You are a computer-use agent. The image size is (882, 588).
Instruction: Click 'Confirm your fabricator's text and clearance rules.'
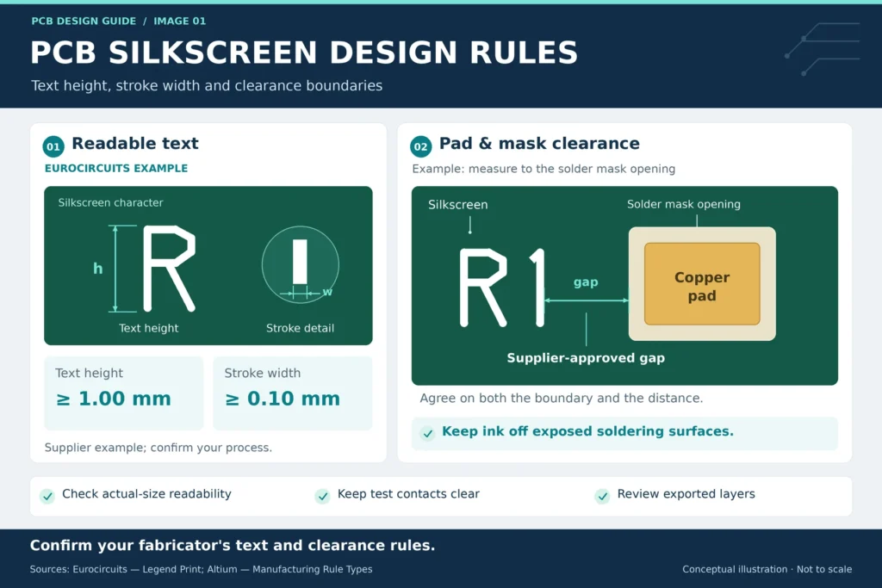(x=233, y=545)
